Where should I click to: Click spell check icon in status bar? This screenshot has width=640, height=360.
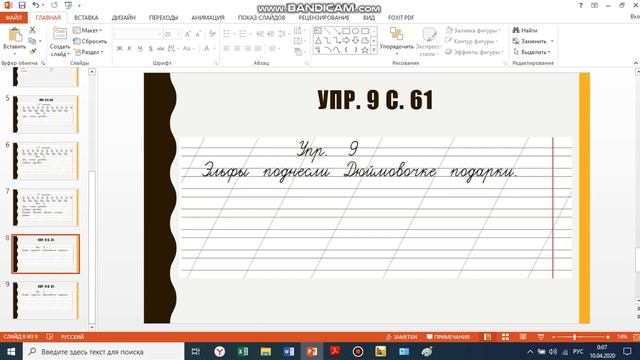50,337
